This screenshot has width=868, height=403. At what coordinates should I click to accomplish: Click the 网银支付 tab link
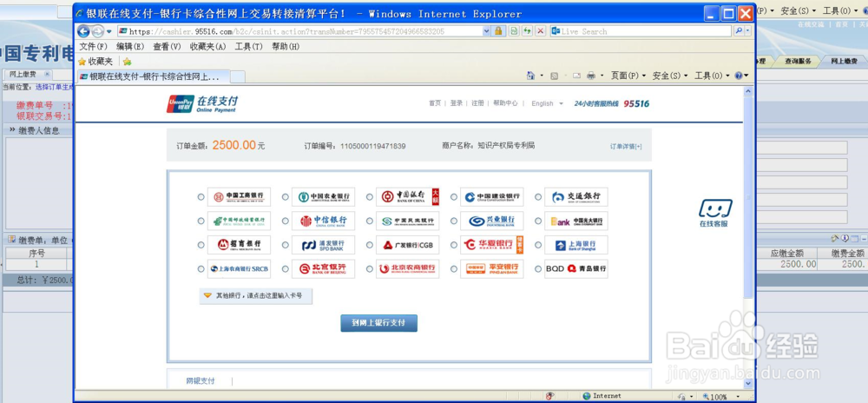[201, 381]
